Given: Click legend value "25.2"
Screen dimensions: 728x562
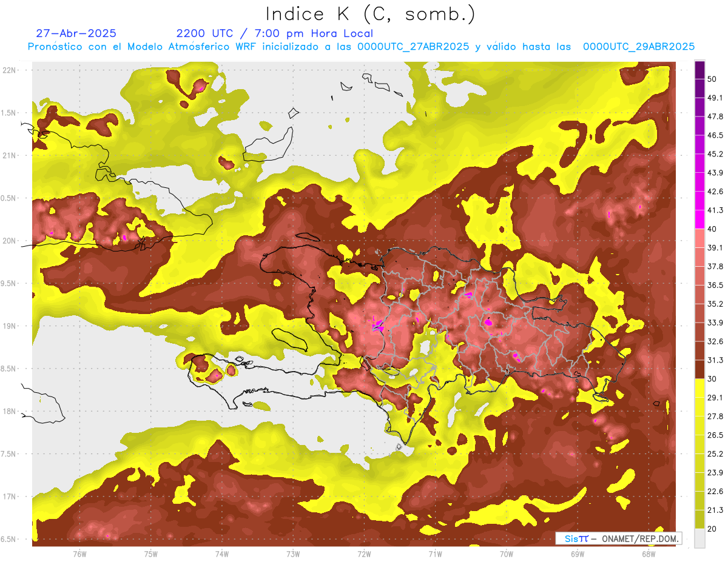Looking at the screenshot, I should [x=715, y=454].
